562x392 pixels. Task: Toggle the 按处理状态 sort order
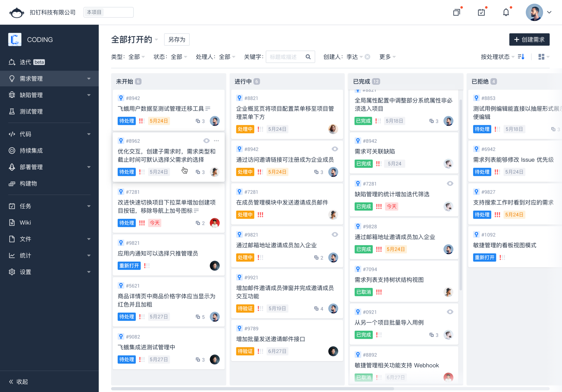click(x=522, y=57)
